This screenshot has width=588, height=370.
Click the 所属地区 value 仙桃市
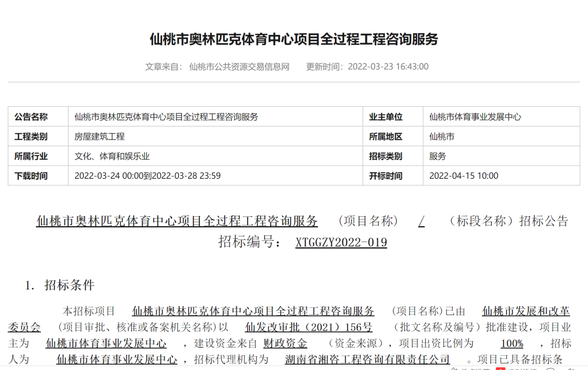[x=442, y=136]
